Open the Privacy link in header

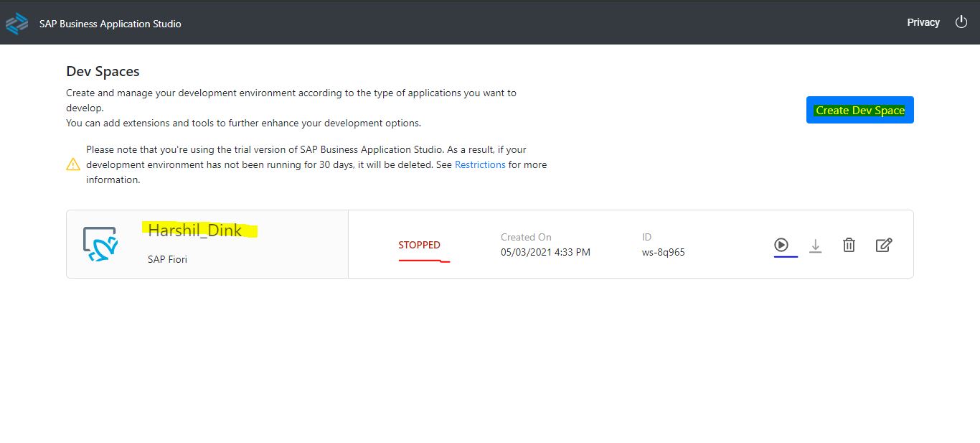pos(923,22)
